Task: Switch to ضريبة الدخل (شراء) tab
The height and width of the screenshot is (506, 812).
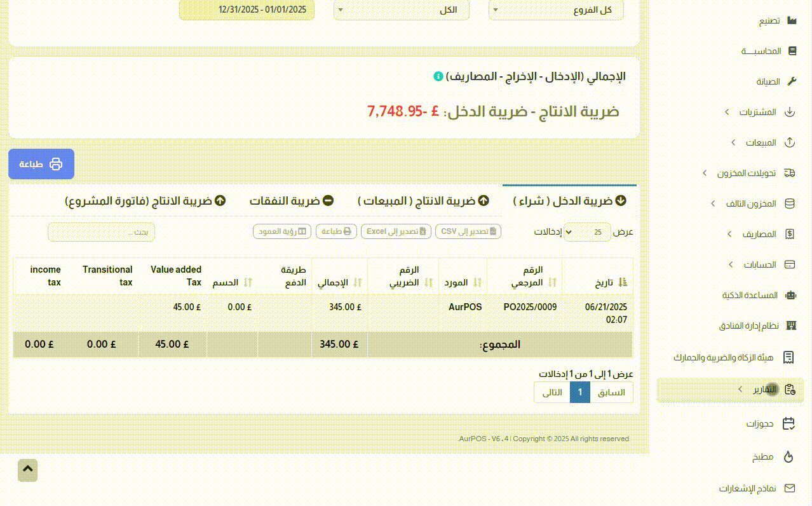Action: click(569, 201)
